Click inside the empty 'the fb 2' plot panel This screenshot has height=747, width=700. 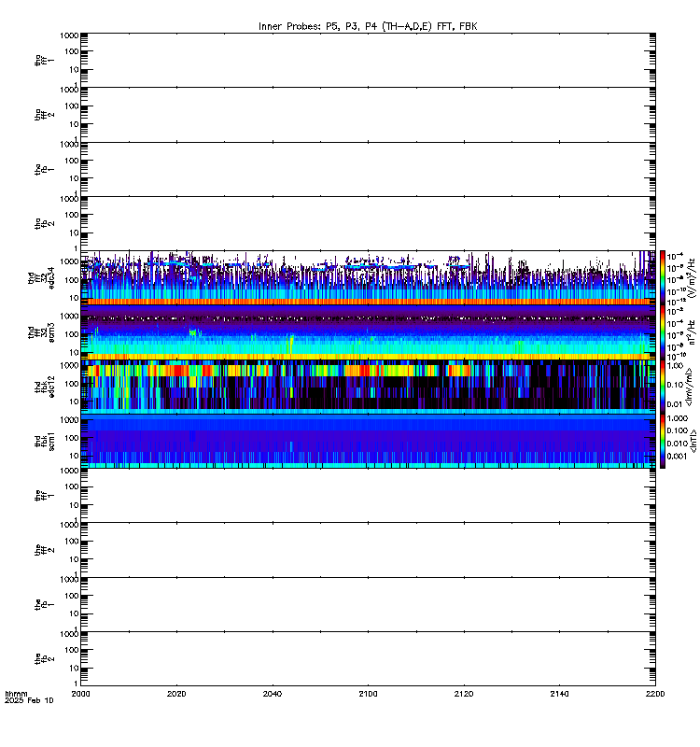click(368, 659)
